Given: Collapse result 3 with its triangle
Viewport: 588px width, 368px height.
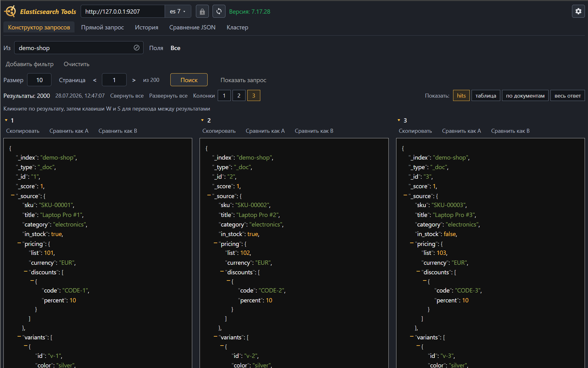Looking at the screenshot, I should coord(399,120).
